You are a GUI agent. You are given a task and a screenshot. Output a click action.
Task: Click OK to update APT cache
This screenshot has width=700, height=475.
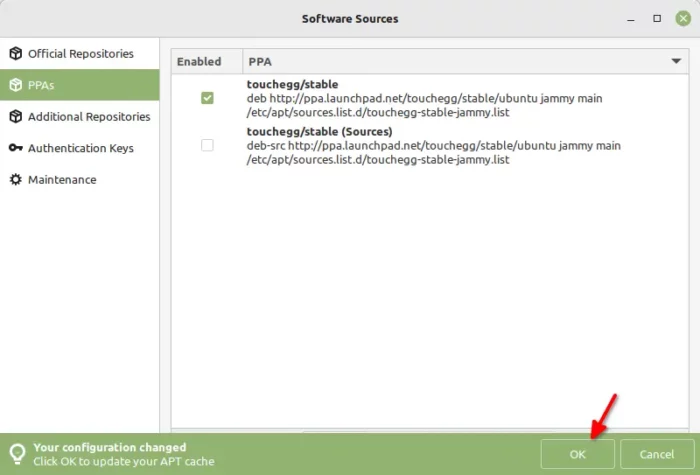(578, 454)
